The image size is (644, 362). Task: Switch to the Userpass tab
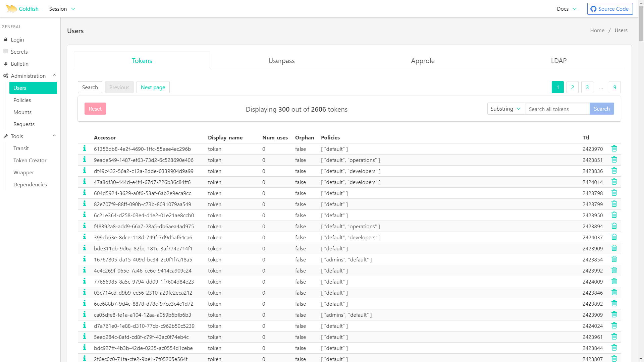click(281, 61)
